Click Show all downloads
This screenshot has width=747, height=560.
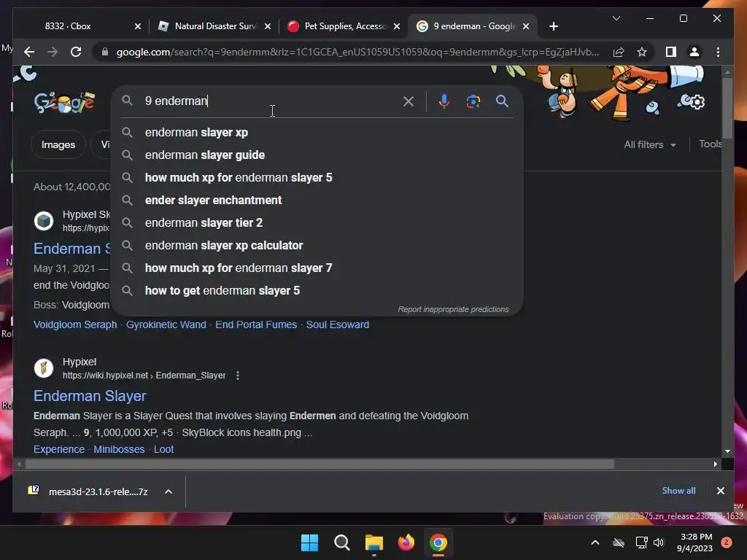tap(678, 491)
